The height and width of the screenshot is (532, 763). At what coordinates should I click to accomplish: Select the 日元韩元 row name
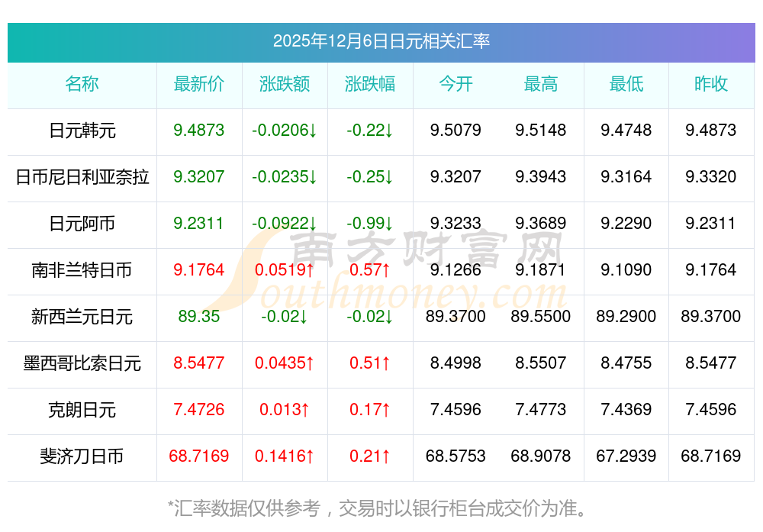pyautogui.click(x=82, y=131)
